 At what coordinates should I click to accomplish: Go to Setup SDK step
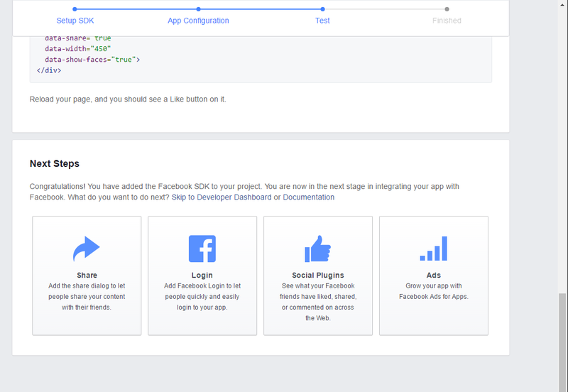coord(75,21)
